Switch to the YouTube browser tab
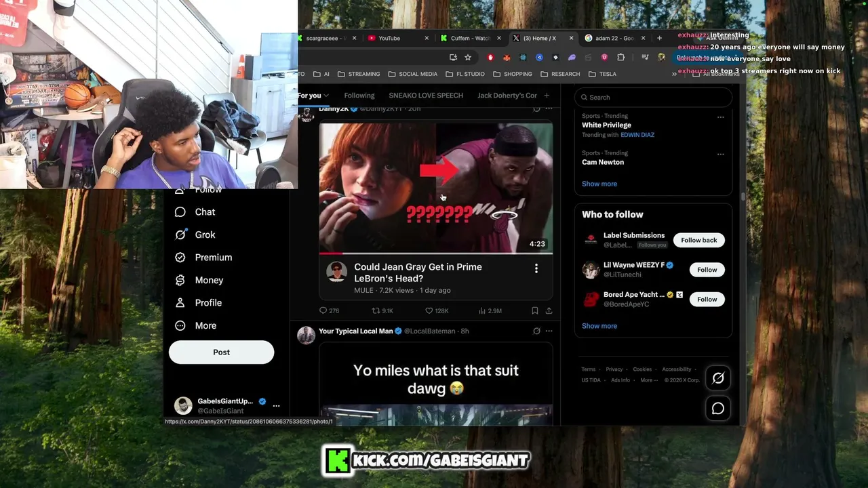This screenshot has height=488, width=868. (x=399, y=38)
